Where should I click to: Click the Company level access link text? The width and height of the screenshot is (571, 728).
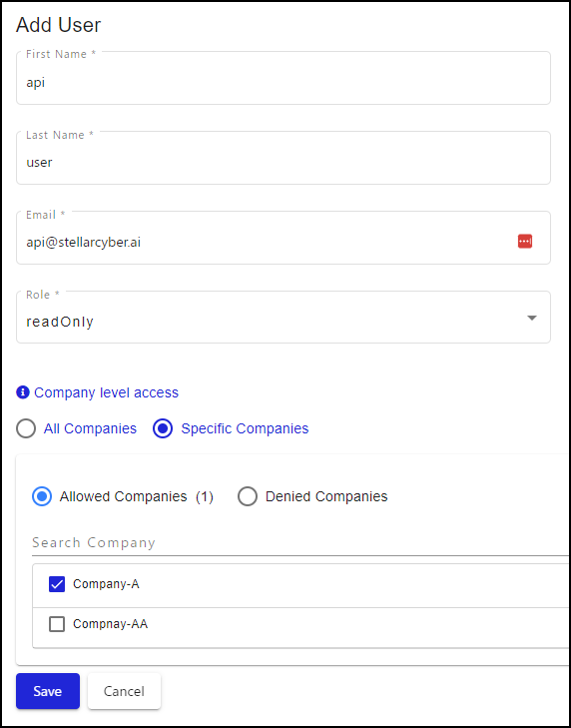(x=106, y=392)
